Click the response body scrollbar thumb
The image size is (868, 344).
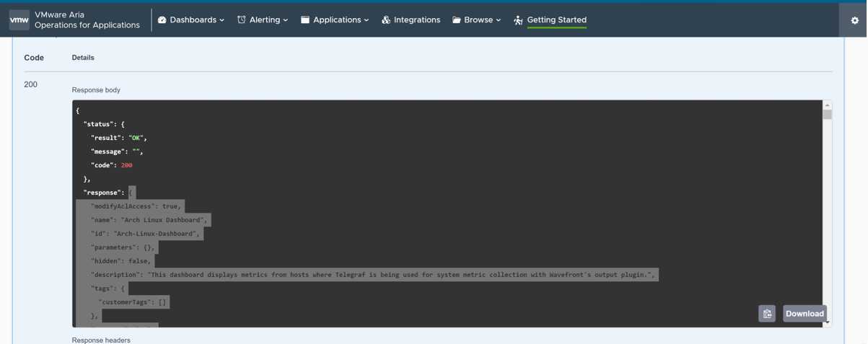pyautogui.click(x=827, y=115)
